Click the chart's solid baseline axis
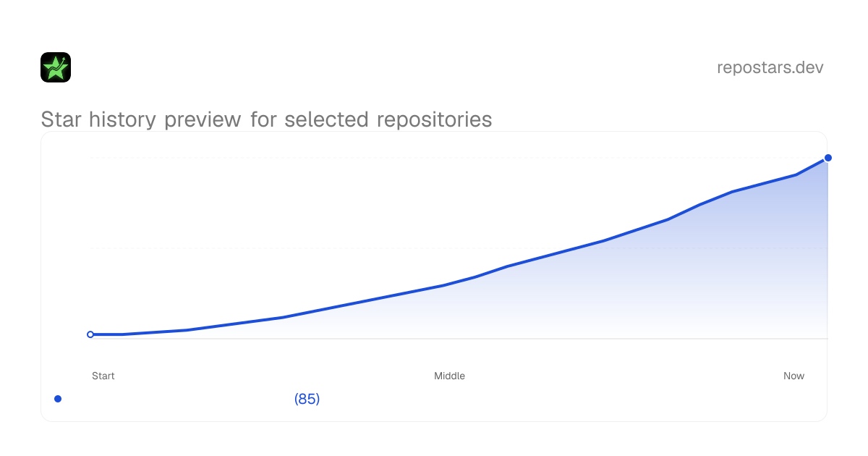Image resolution: width=868 pixels, height=456 pixels. pos(459,339)
